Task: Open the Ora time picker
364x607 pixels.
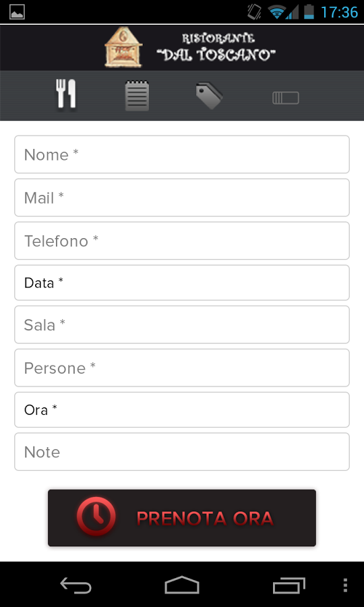Action: point(182,409)
